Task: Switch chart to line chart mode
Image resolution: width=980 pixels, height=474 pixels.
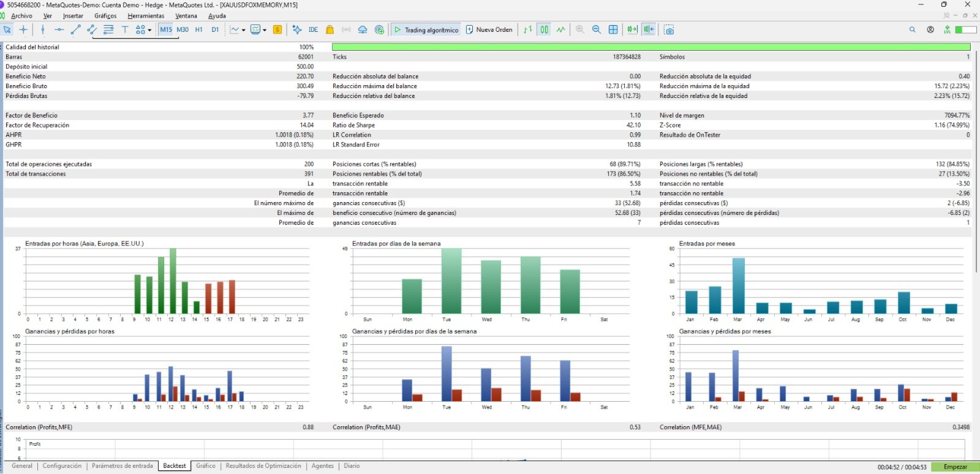Action: pyautogui.click(x=561, y=29)
